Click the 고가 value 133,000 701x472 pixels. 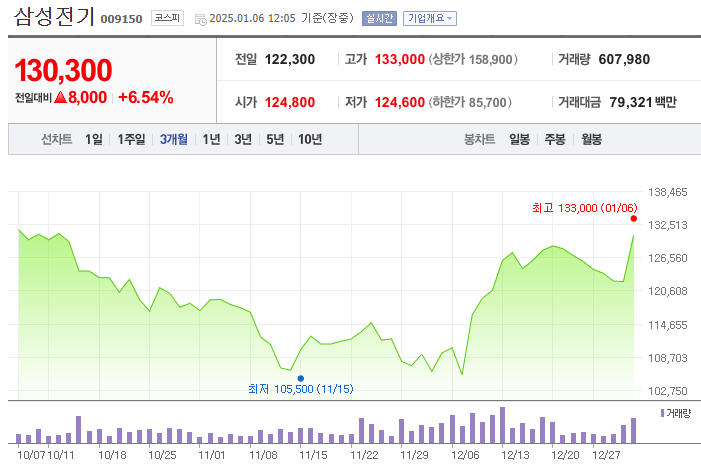point(400,59)
